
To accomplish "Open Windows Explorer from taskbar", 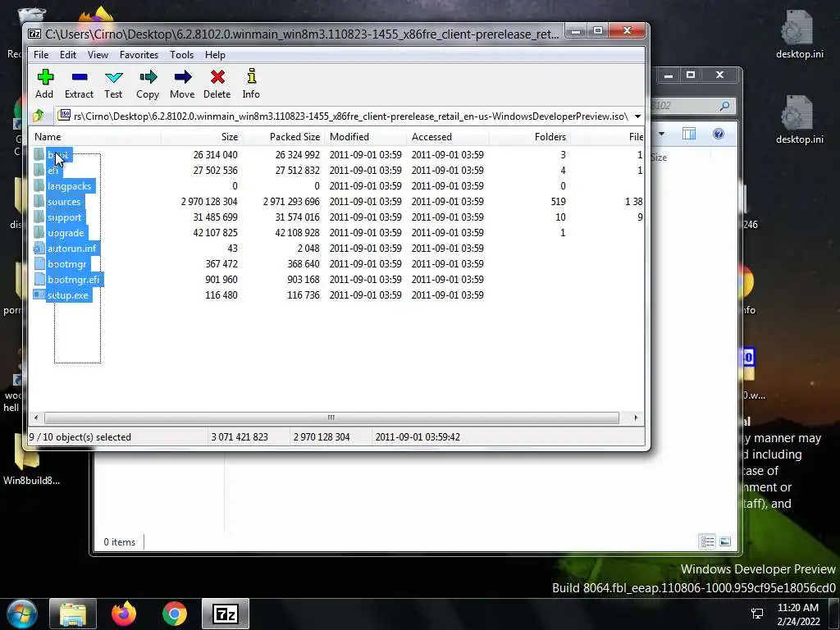I will pos(73,614).
